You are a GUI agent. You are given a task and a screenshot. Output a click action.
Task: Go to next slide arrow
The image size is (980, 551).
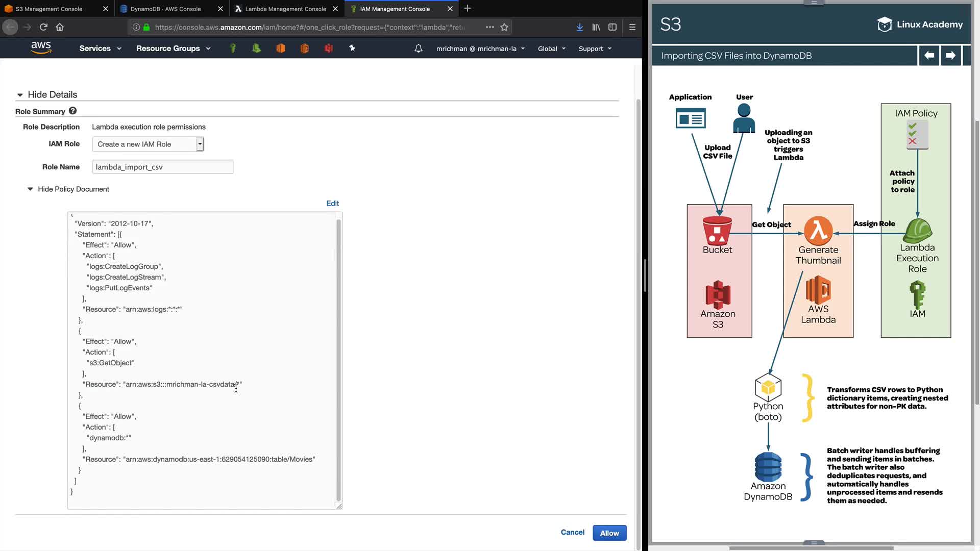[x=950, y=55]
